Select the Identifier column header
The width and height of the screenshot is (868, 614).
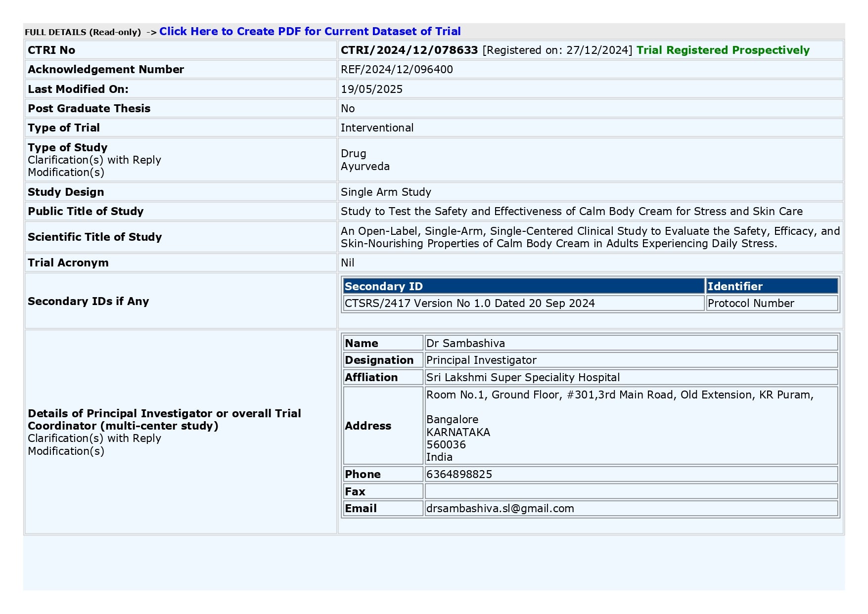(x=771, y=286)
